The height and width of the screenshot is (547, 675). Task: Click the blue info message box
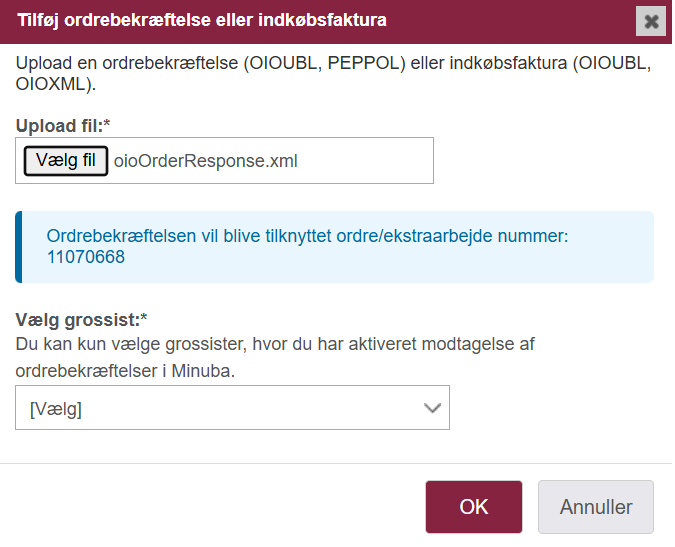pos(334,247)
